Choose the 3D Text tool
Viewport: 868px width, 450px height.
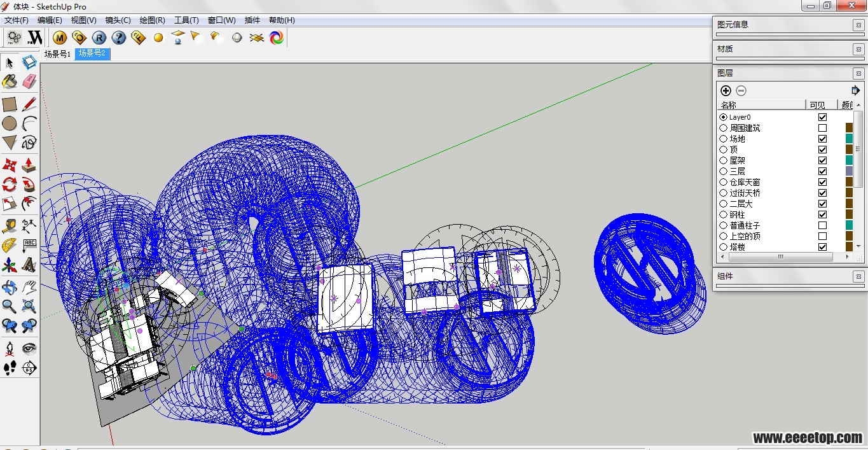(29, 264)
